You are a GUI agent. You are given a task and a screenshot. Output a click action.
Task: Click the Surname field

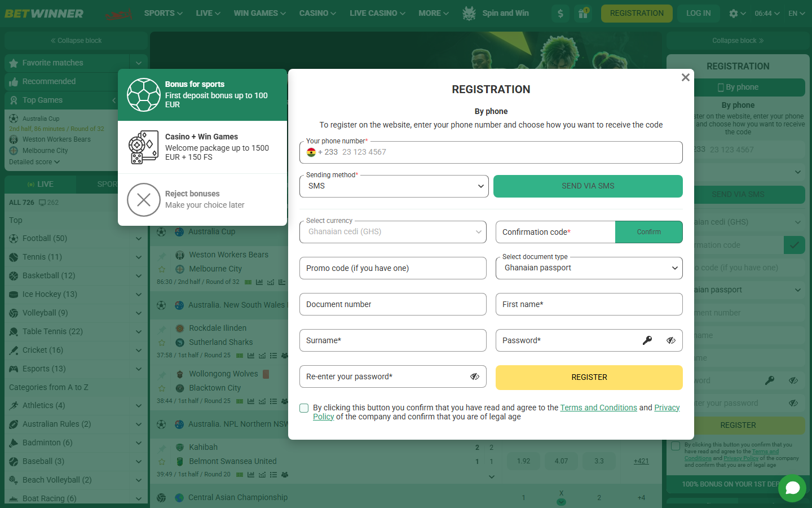393,340
